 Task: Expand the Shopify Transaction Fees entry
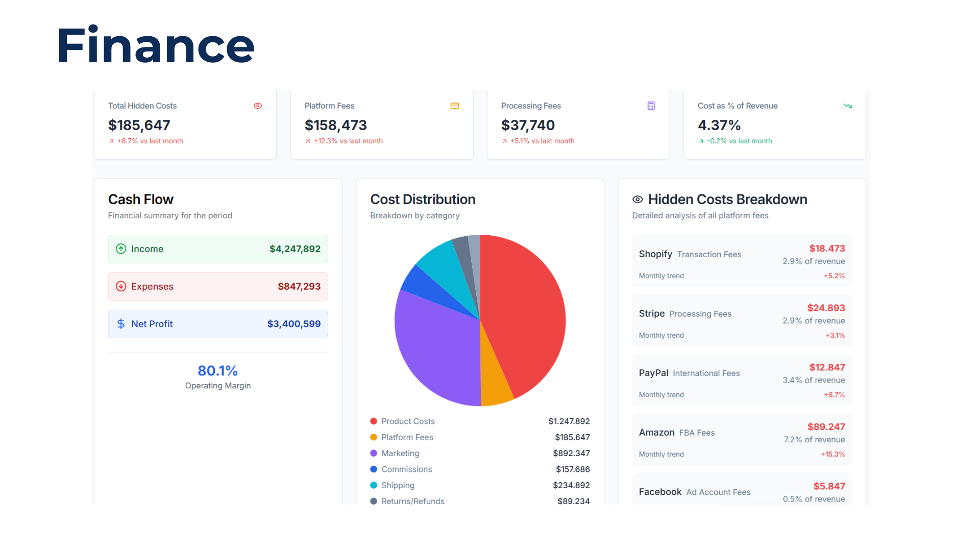[x=741, y=261]
